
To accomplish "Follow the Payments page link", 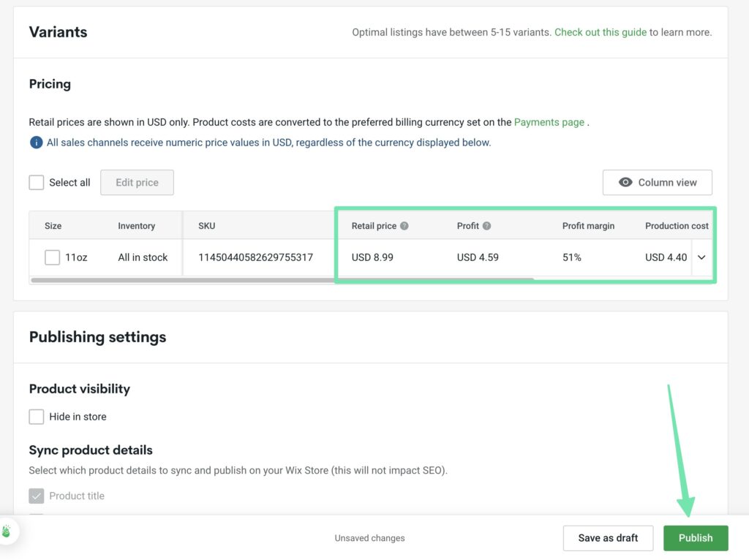I will pyautogui.click(x=549, y=122).
